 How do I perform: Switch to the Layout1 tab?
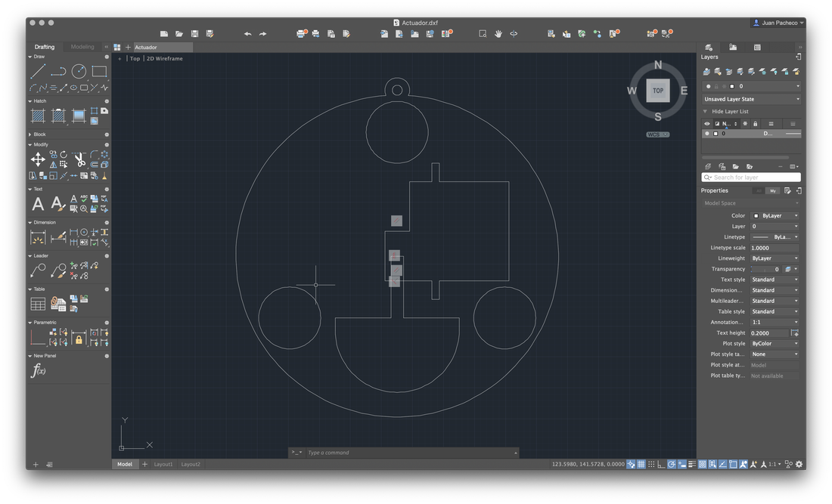click(x=163, y=464)
